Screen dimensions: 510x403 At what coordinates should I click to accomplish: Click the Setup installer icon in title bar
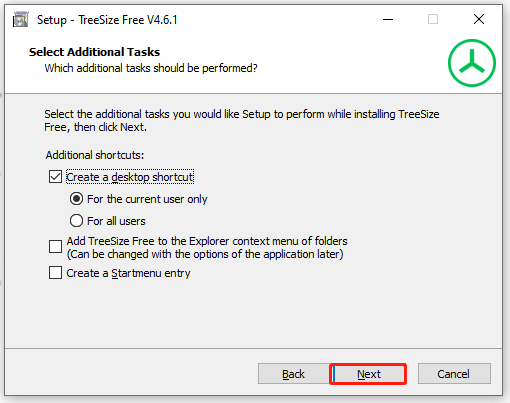pyautogui.click(x=21, y=19)
